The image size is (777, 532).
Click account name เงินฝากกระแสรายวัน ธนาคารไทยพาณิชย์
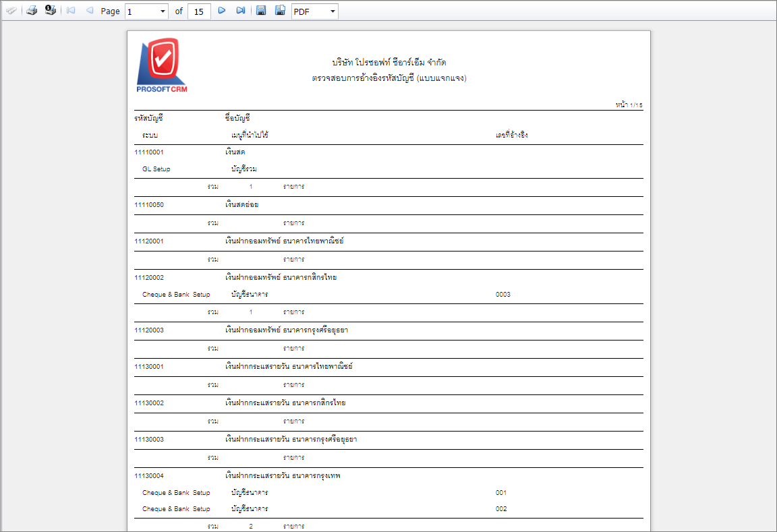(289, 366)
